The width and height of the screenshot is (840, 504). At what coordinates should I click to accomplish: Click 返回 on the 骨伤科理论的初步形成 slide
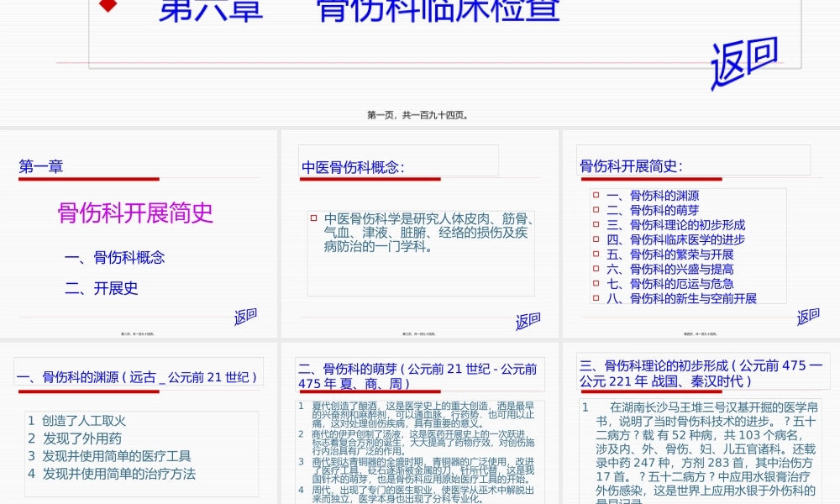point(806,500)
